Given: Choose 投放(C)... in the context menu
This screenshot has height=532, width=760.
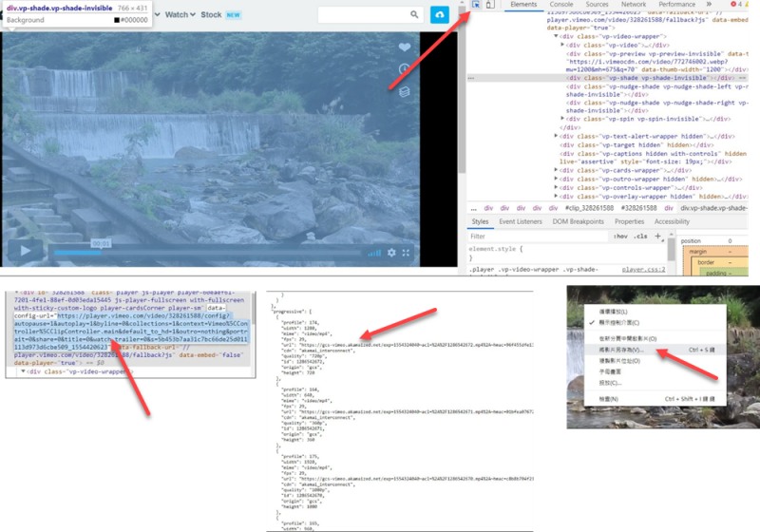Looking at the screenshot, I should (655, 383).
